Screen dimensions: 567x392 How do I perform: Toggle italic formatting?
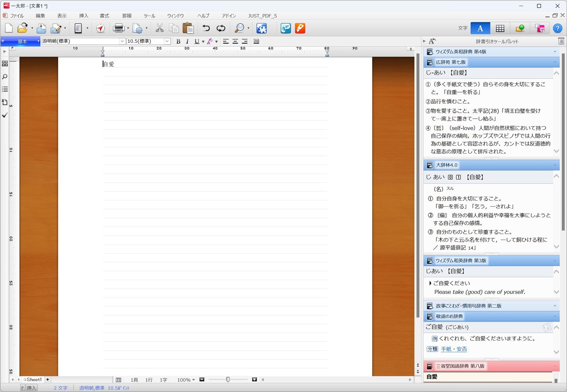[x=187, y=41]
